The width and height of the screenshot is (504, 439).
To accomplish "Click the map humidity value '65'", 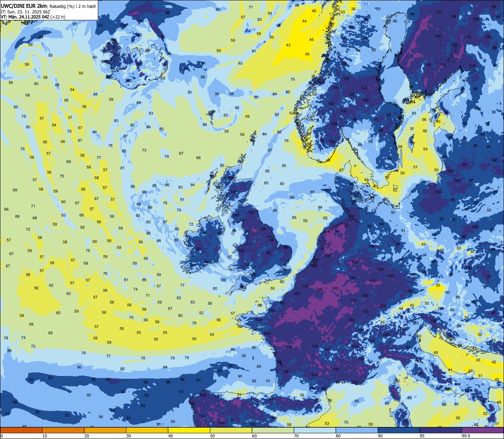I will [50, 333].
